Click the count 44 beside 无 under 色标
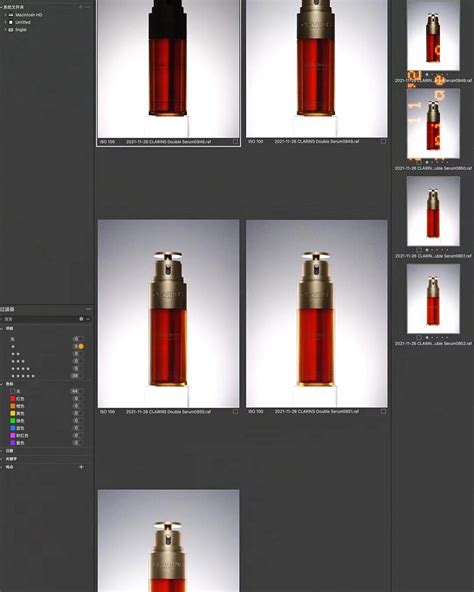 point(75,391)
